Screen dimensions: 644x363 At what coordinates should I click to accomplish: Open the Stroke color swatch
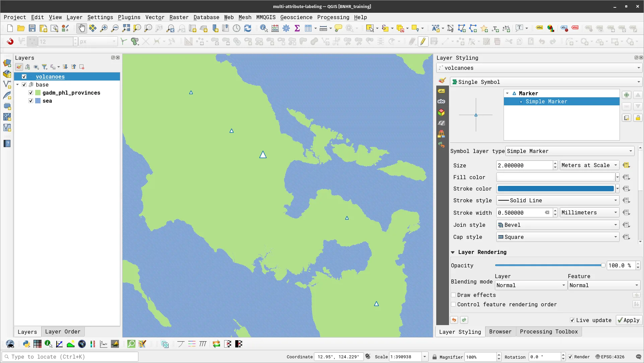pyautogui.click(x=556, y=189)
